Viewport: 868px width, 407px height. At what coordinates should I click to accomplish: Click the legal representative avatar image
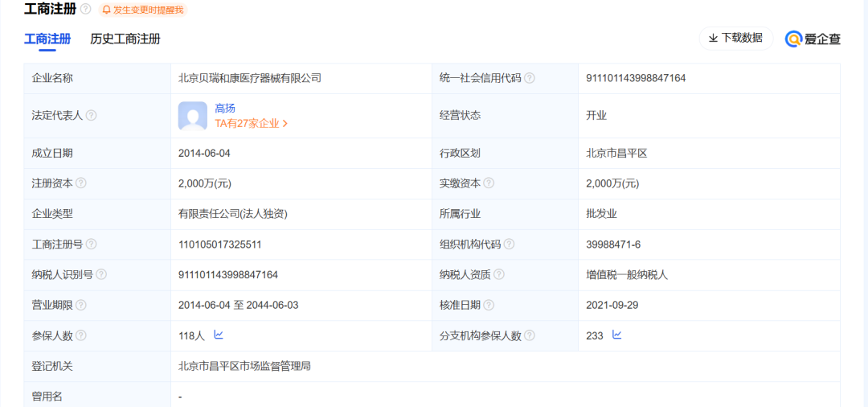tap(193, 116)
